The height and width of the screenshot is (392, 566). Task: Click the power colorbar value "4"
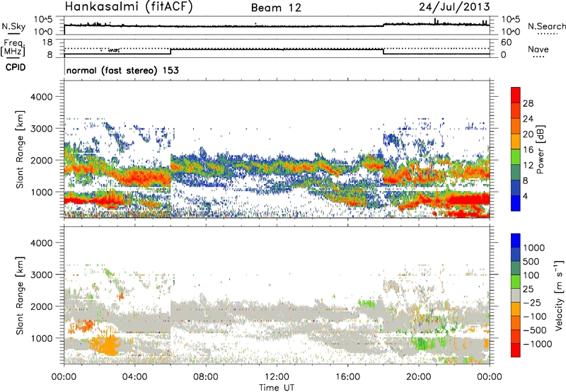[x=525, y=196]
